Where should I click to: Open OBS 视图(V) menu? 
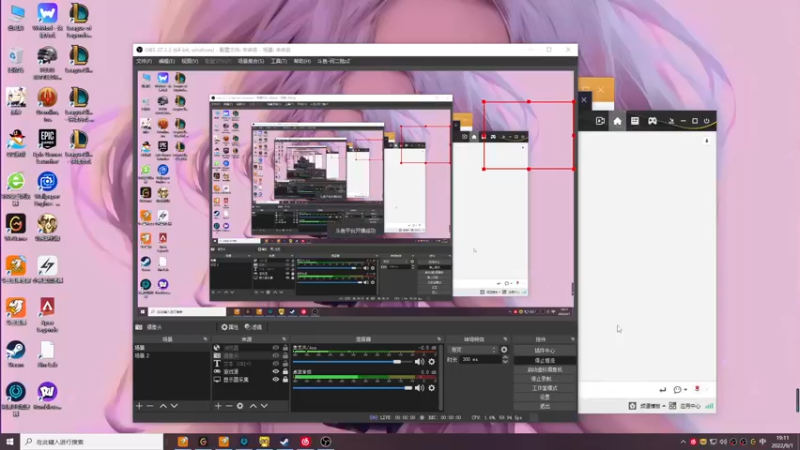189,61
